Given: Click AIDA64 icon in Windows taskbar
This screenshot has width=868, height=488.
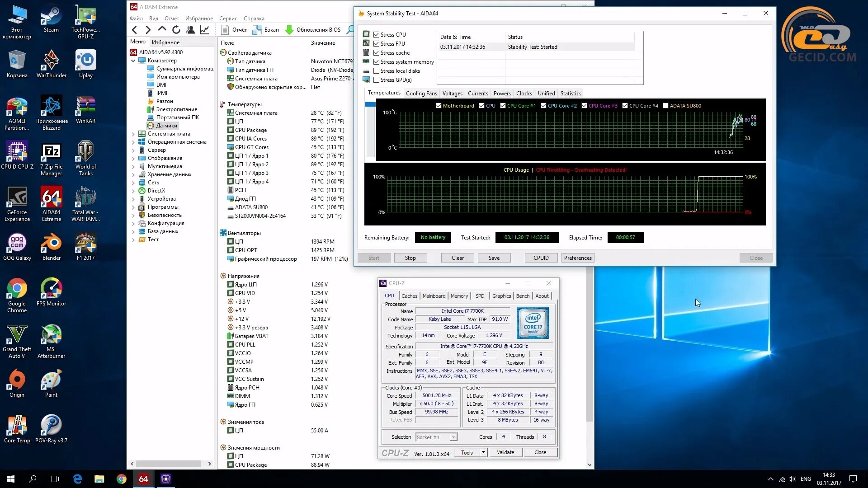Looking at the screenshot, I should tap(144, 479).
